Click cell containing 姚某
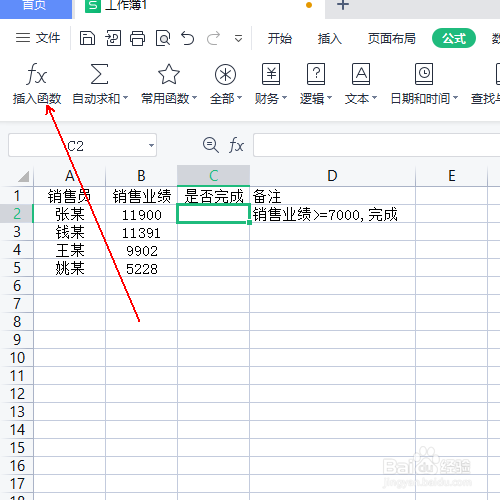The height and width of the screenshot is (500, 500). coord(70,268)
